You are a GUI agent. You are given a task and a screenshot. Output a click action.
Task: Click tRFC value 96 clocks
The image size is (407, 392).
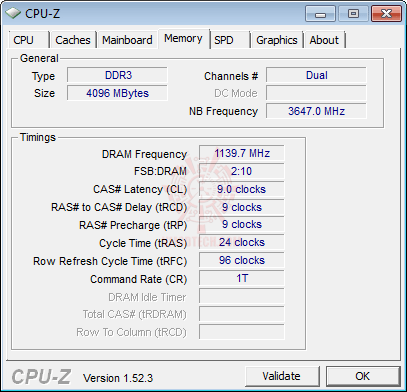242,260
